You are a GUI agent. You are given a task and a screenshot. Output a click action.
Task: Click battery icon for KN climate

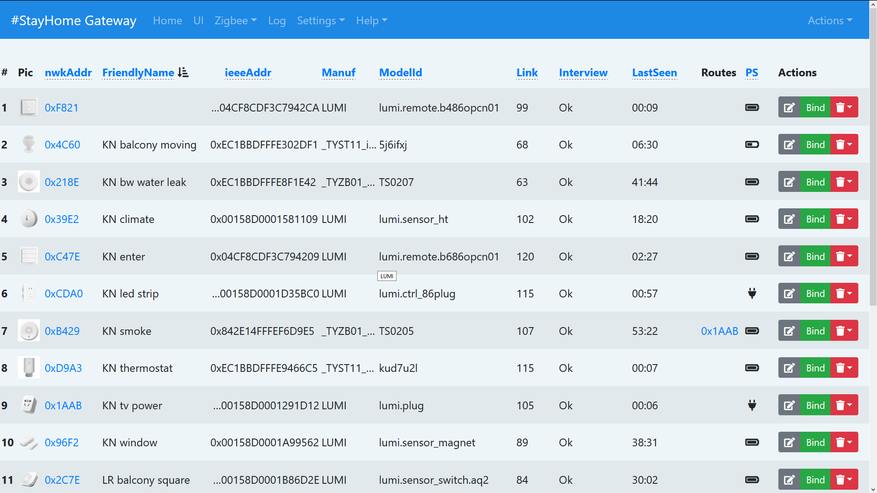pos(752,219)
